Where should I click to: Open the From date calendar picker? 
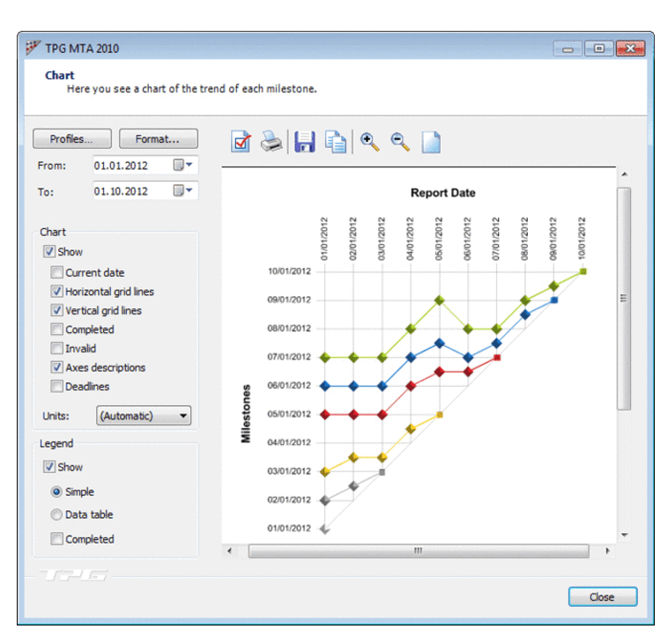[x=183, y=165]
